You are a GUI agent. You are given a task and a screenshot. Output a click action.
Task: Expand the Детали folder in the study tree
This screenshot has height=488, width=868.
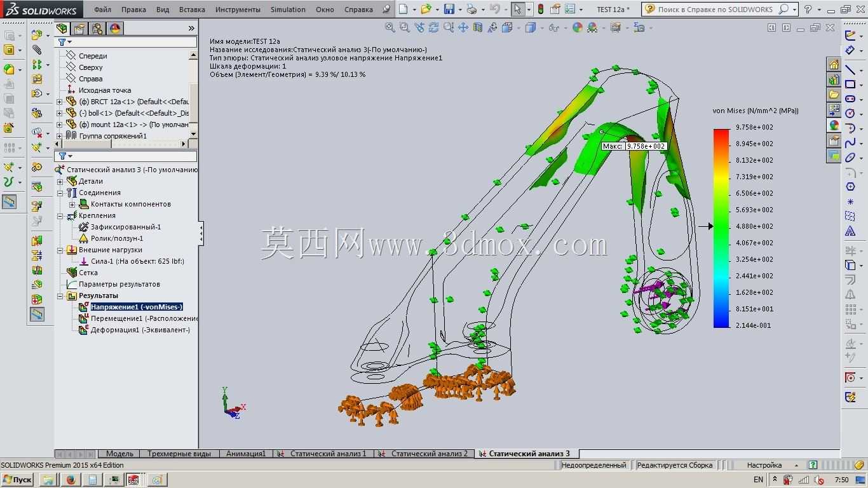point(60,181)
